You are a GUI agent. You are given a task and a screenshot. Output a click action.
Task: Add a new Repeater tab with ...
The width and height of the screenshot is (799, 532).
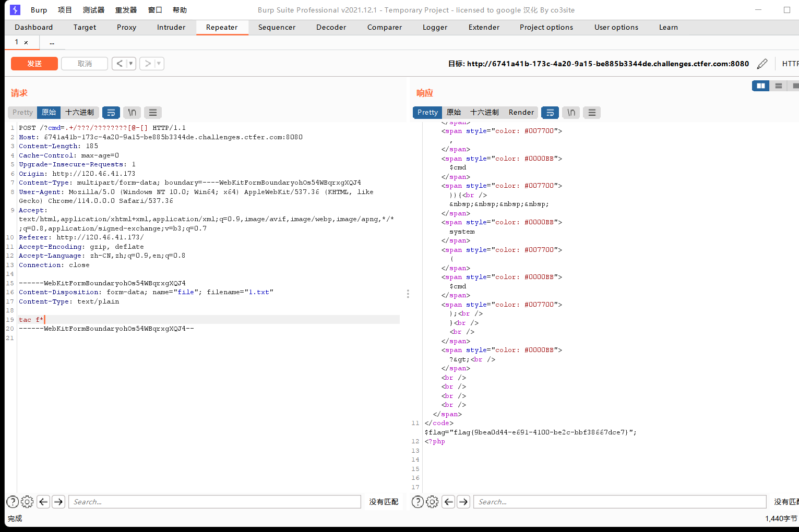coord(52,42)
